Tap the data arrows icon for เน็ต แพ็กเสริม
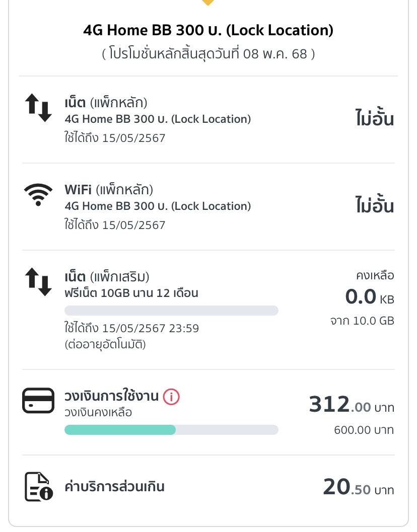The height and width of the screenshot is (532, 417). 38,282
